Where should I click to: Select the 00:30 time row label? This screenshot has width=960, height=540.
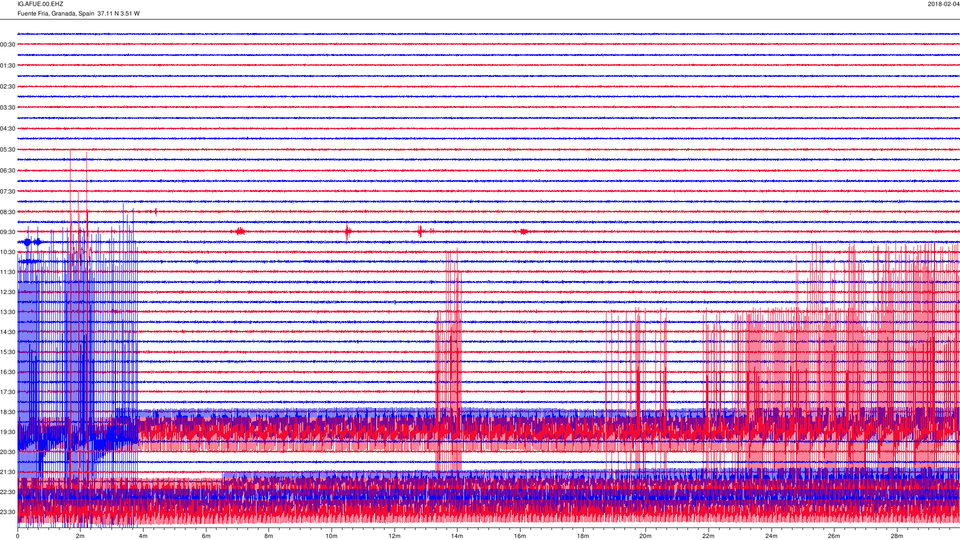coord(8,45)
